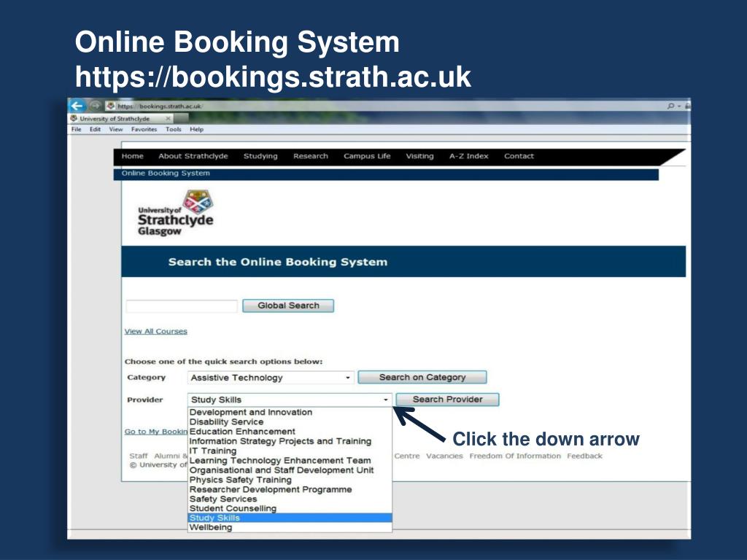
Task: Click the Global Search button
Action: (288, 306)
